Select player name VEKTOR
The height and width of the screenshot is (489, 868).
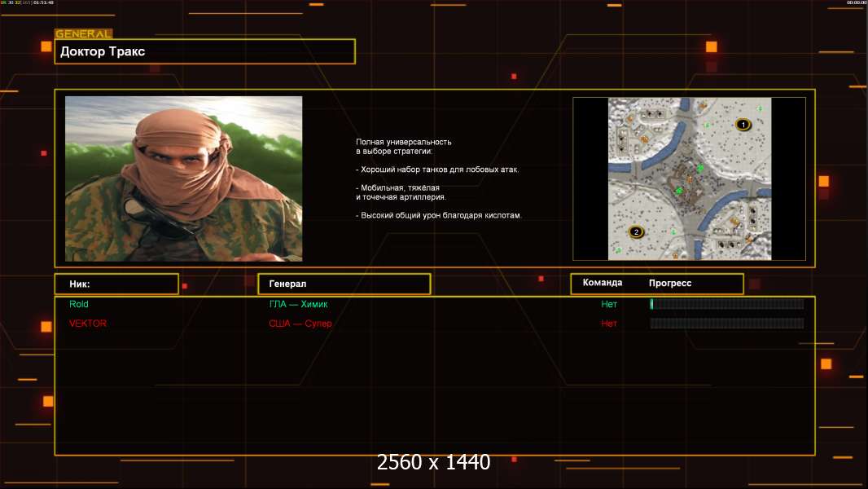pos(87,324)
